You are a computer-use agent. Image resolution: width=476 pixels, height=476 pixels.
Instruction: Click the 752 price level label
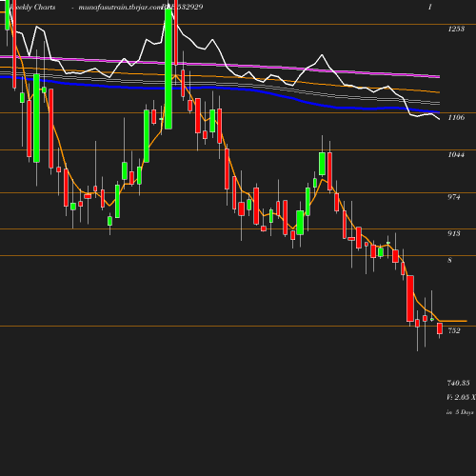[x=454, y=330]
